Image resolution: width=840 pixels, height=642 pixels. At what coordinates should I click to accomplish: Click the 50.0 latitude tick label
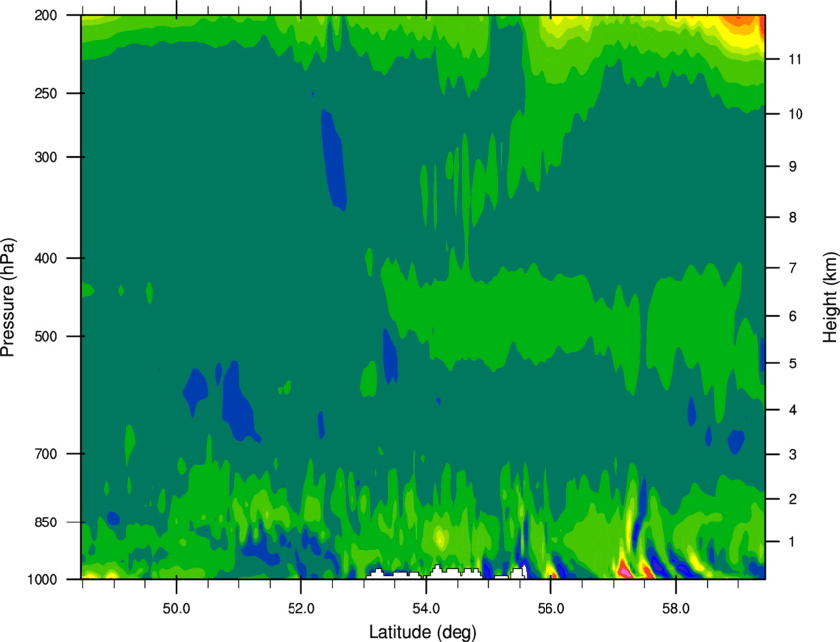[x=176, y=608]
